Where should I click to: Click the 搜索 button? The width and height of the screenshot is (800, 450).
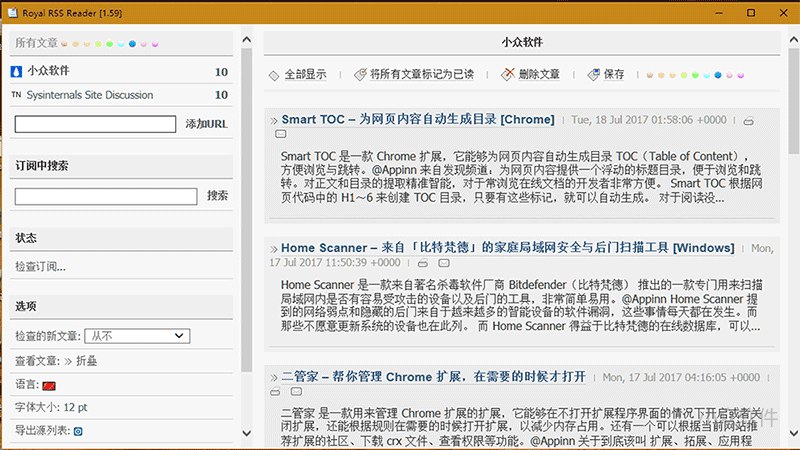217,196
